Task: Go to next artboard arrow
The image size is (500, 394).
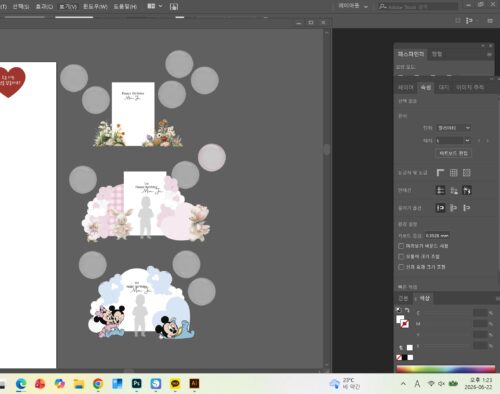Action: 488,141
